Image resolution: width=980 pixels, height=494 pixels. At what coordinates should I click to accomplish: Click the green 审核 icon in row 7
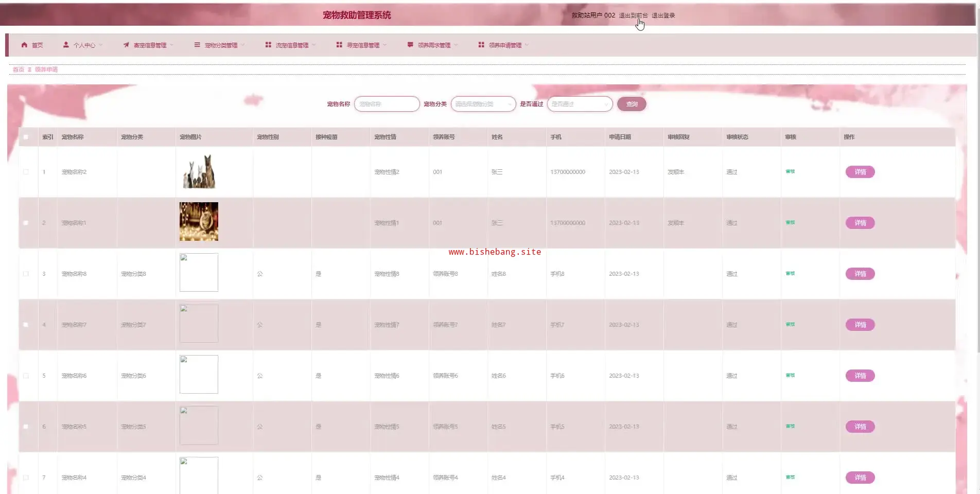[x=790, y=477]
